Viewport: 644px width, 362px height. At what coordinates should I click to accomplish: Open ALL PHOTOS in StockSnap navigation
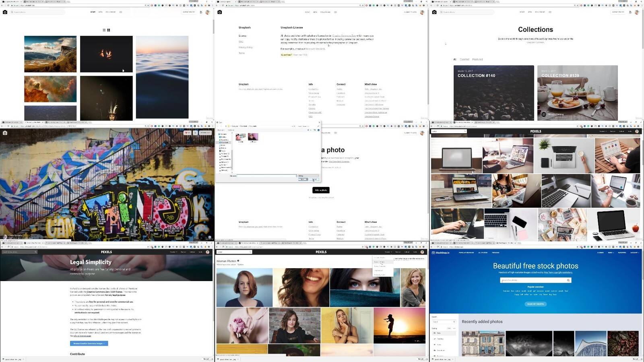483,253
